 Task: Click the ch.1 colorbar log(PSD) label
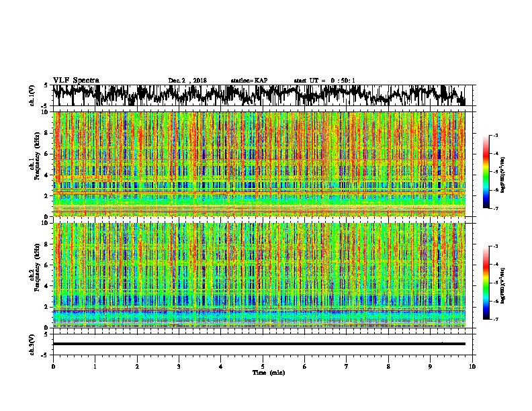[x=503, y=175]
